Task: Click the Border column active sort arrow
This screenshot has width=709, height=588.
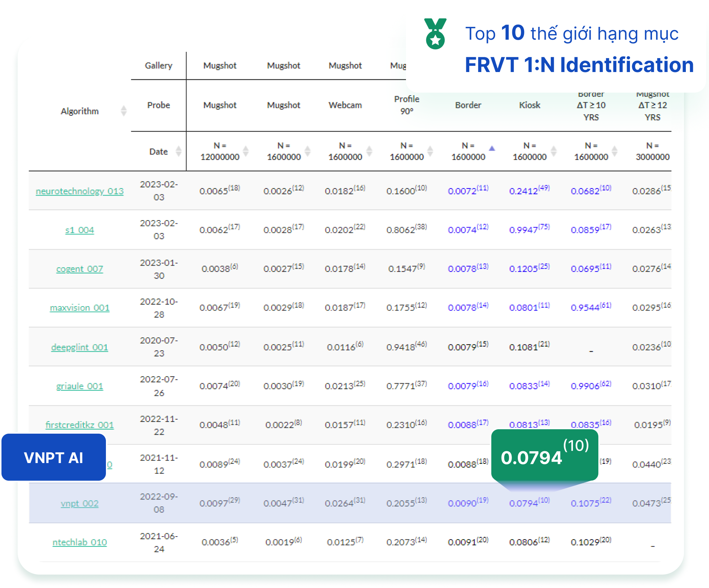Action: (492, 148)
